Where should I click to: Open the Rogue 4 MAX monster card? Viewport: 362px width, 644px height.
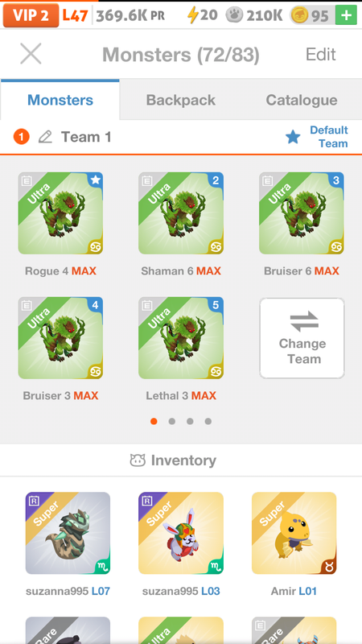tap(60, 213)
